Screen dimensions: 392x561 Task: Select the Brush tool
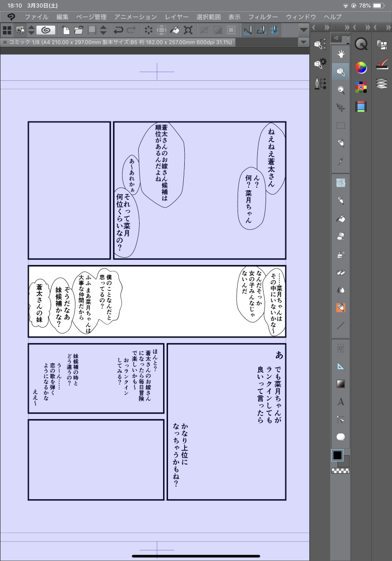341,219
